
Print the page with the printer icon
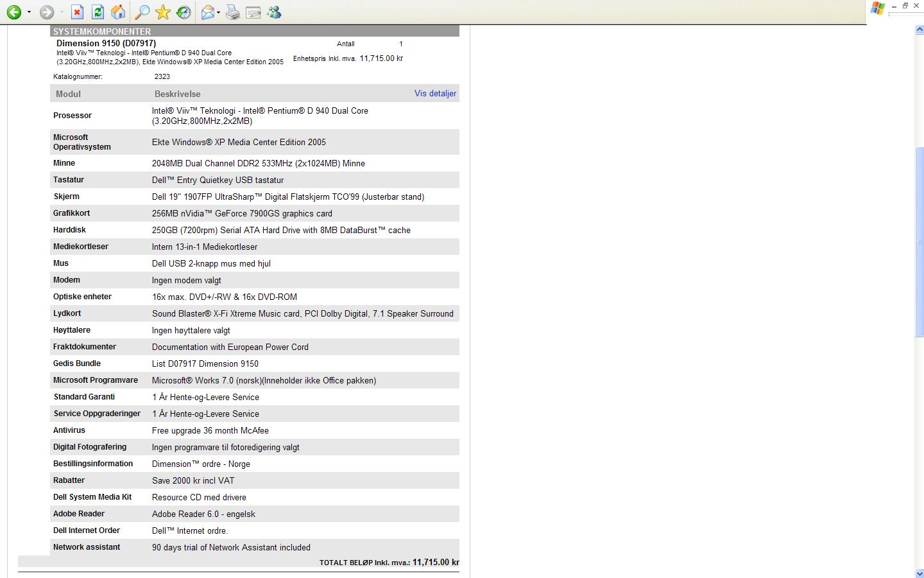tap(233, 12)
